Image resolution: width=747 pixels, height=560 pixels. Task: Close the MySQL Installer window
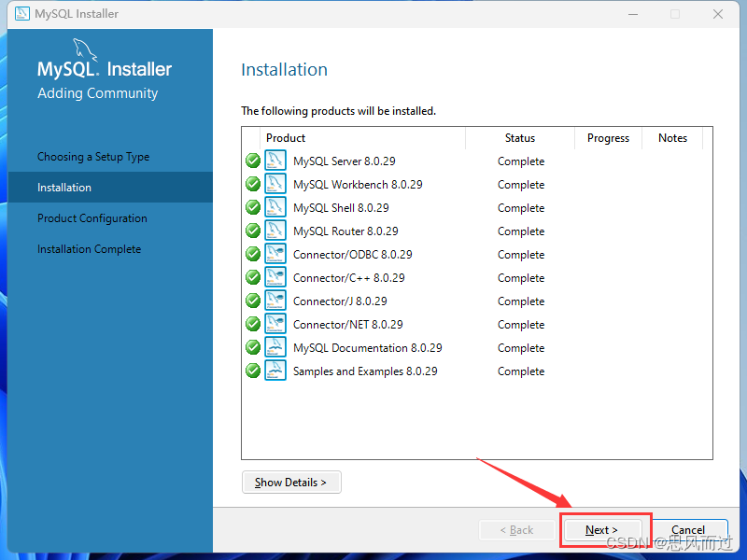pos(718,14)
